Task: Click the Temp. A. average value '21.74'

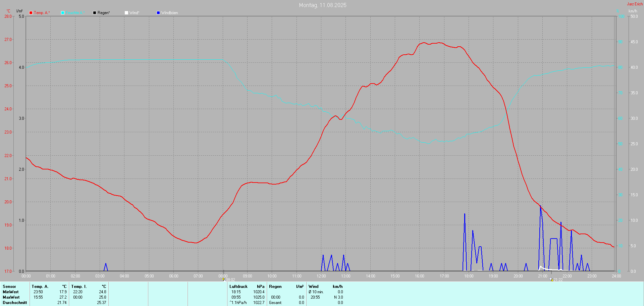Action: click(x=62, y=303)
